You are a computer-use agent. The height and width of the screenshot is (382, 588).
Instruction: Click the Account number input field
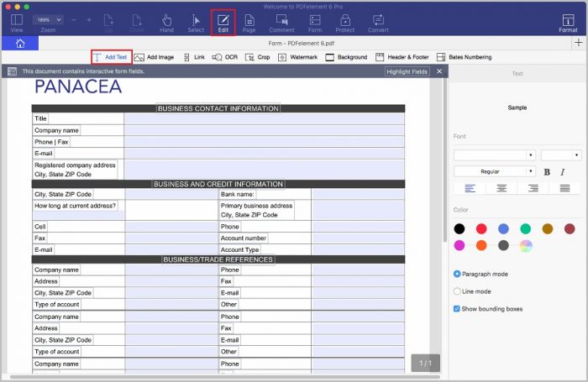(358, 238)
